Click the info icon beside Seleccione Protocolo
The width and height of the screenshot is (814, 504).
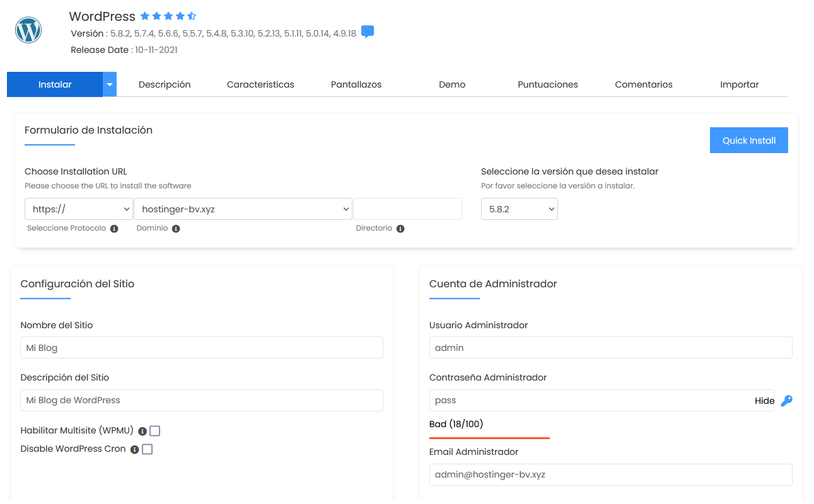pyautogui.click(x=114, y=229)
